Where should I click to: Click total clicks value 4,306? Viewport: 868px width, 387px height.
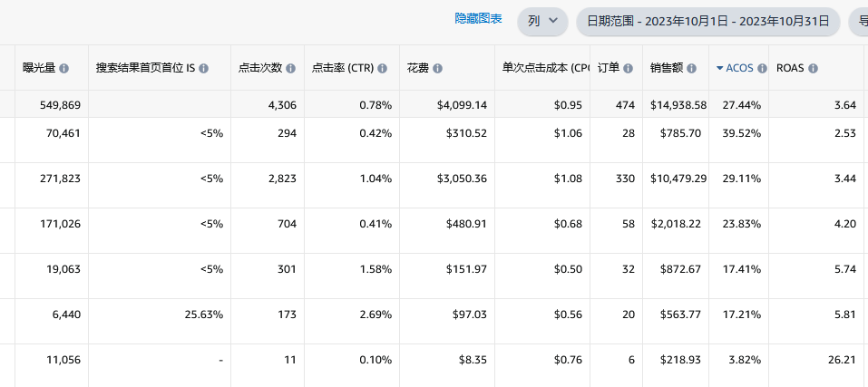[x=282, y=104]
